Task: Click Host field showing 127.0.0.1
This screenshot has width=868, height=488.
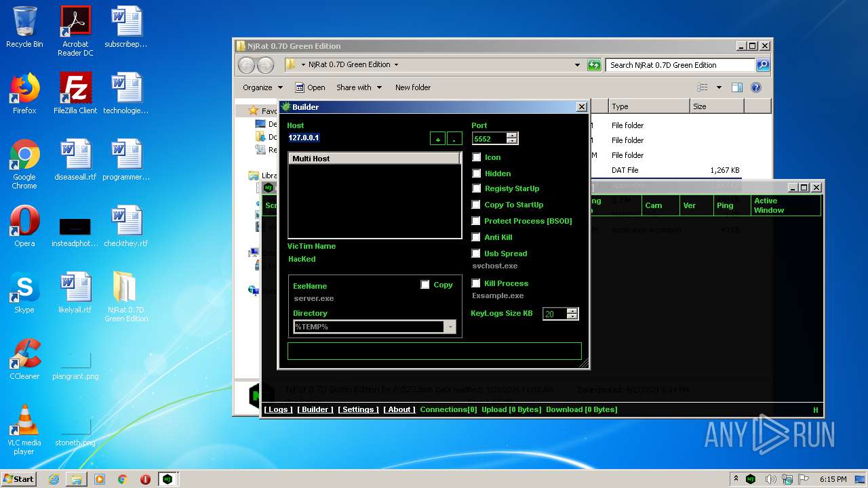Action: pos(356,138)
